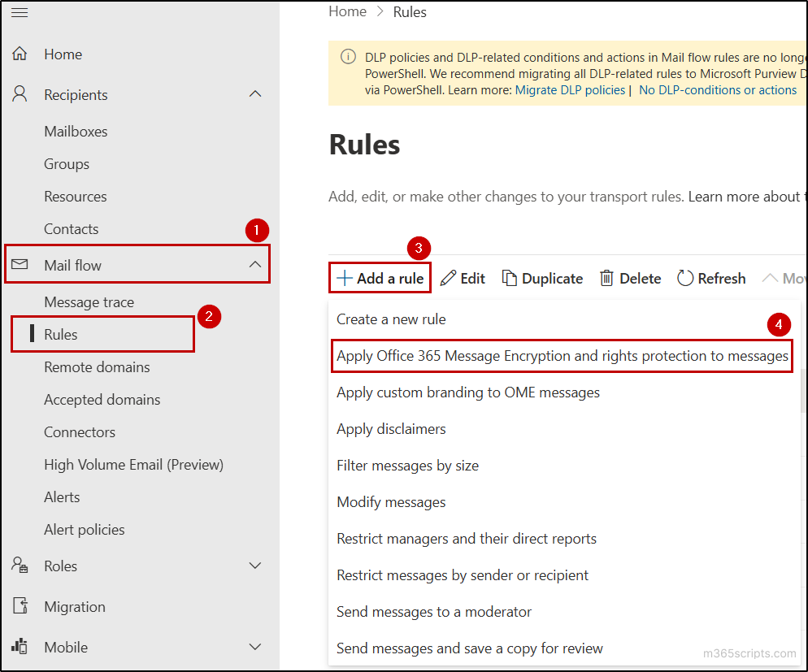Expand the Roles section
Image resolution: width=808 pixels, height=672 pixels.
255,566
